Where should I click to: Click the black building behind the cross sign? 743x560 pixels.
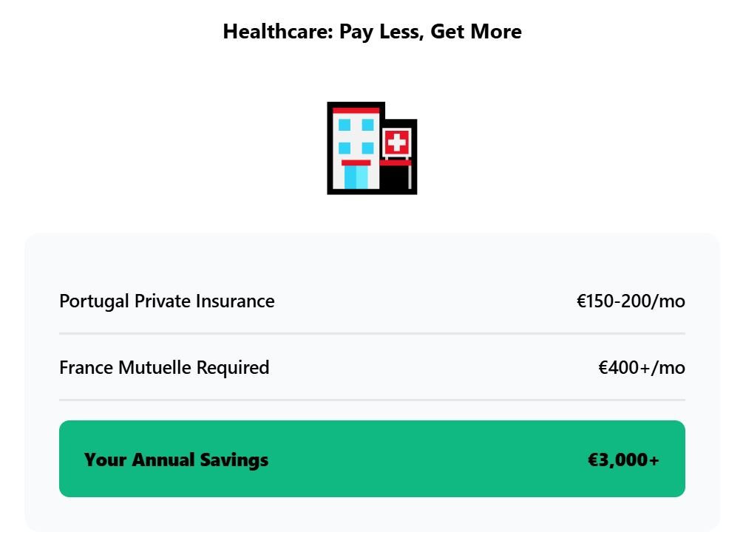pos(396,179)
